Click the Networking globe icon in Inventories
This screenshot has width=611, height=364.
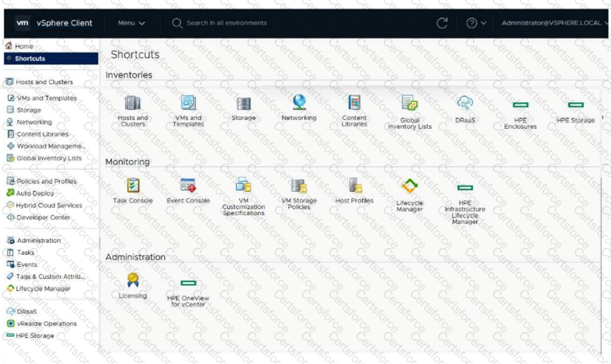(299, 102)
